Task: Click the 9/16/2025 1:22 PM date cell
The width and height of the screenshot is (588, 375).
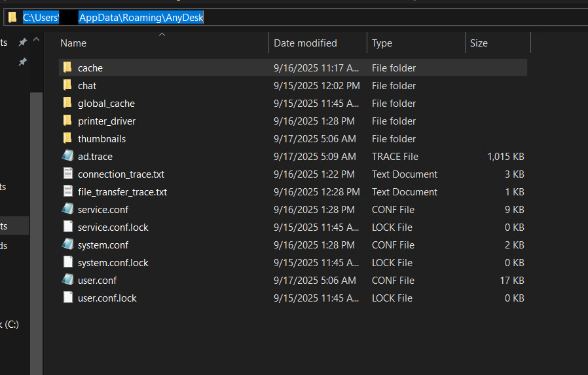Action: pos(314,174)
